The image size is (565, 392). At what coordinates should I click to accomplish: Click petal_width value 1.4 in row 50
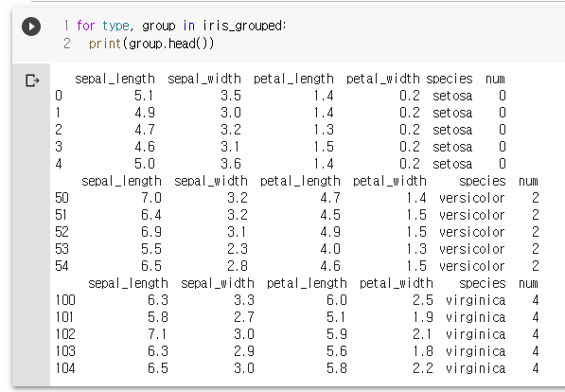pos(416,198)
